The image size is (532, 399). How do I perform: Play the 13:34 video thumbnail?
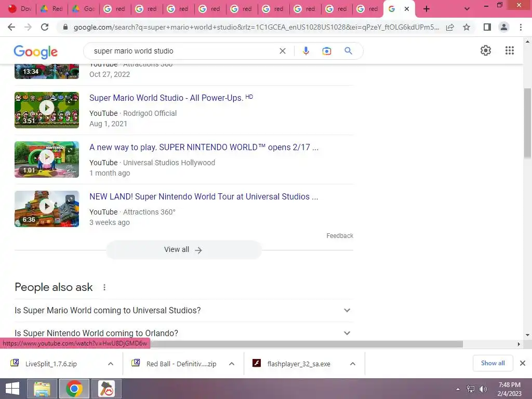point(47,71)
